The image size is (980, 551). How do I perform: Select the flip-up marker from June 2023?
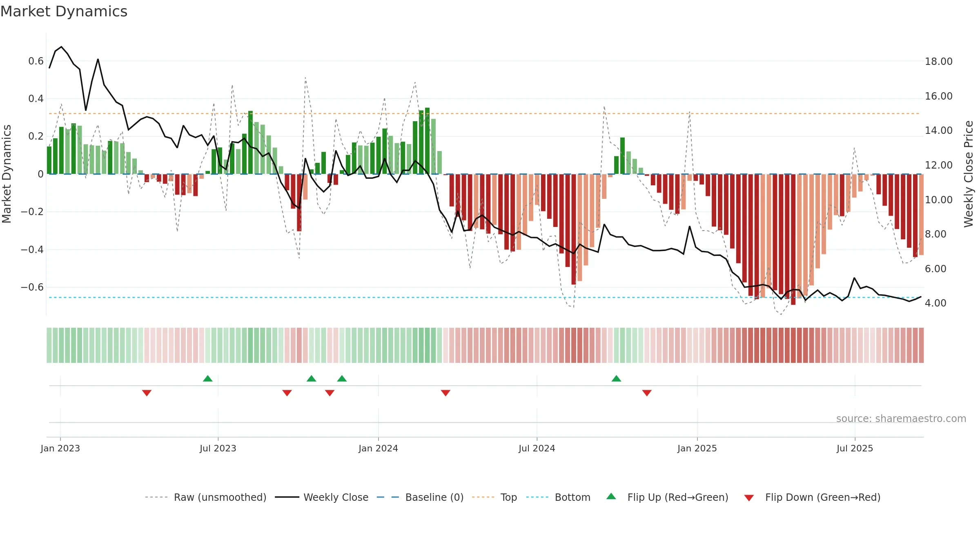(207, 378)
